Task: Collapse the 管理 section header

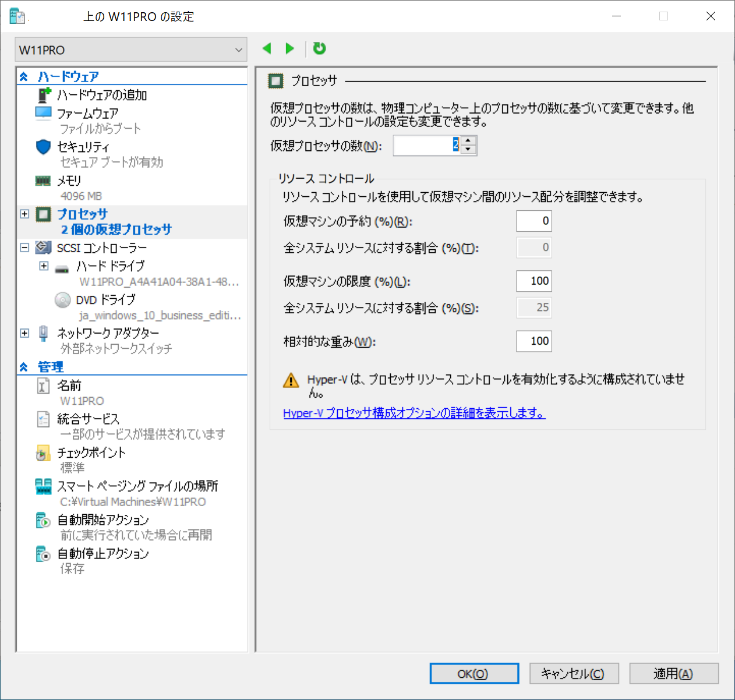Action: [23, 367]
